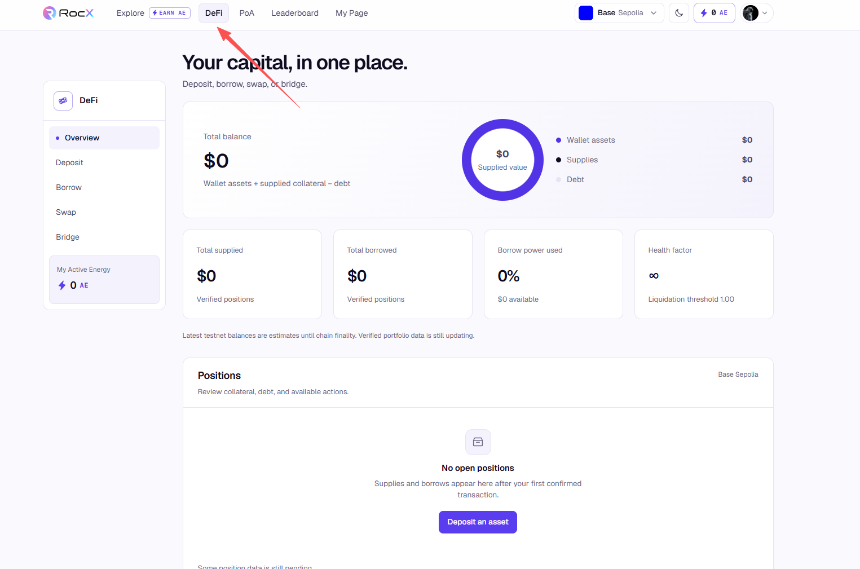Click the RocX logo

point(68,13)
